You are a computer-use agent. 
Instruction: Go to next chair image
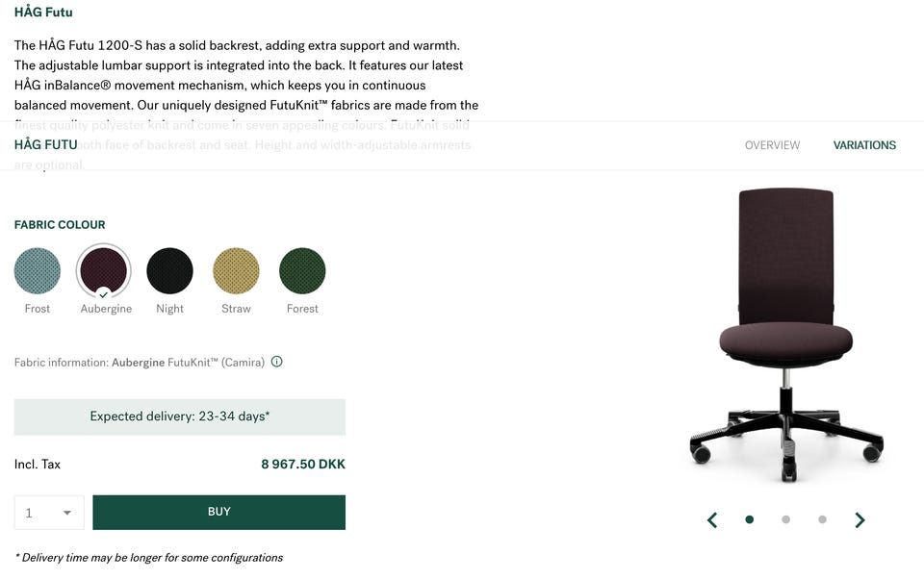(860, 520)
